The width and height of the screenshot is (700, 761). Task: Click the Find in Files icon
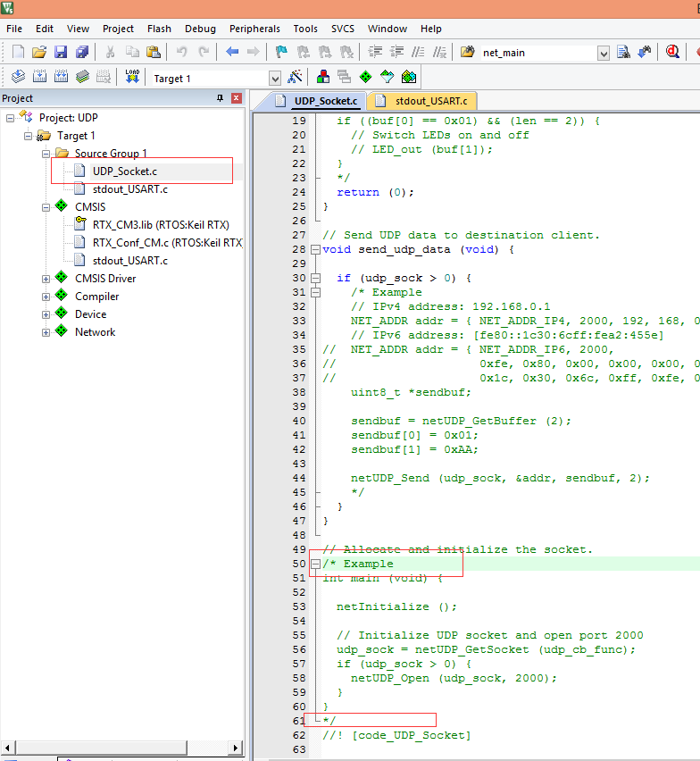pos(623,52)
